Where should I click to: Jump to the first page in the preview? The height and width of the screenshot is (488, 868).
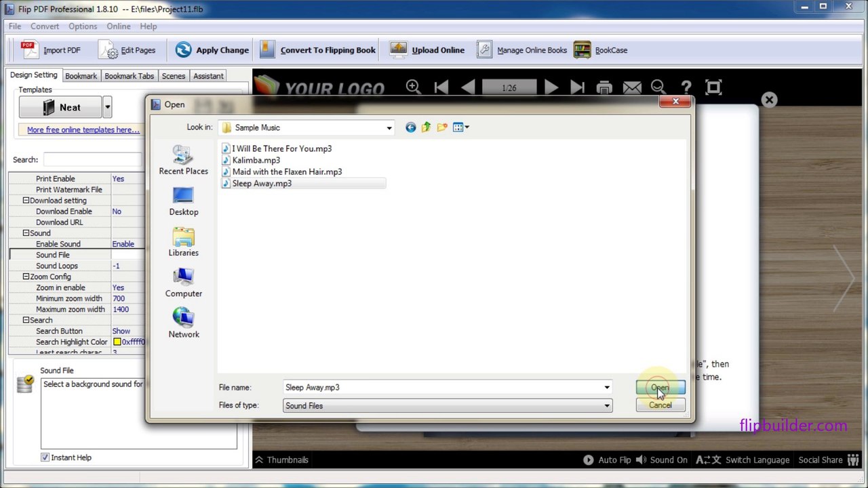[x=441, y=87]
